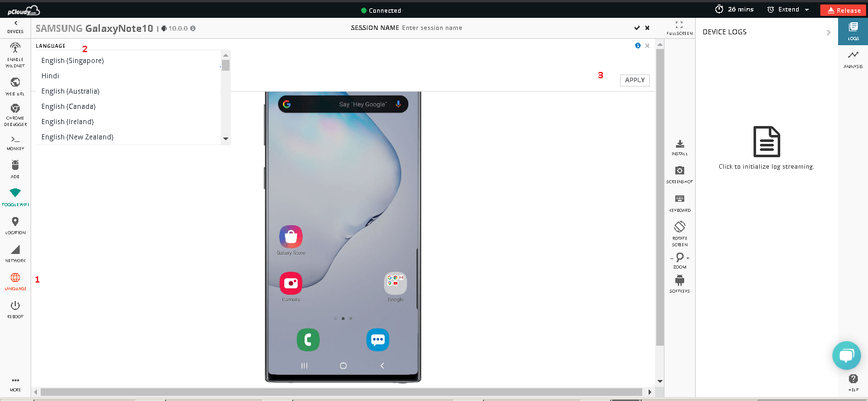Tap the device Back navigation button
Screen dimensions: 868x401
pos(382,366)
